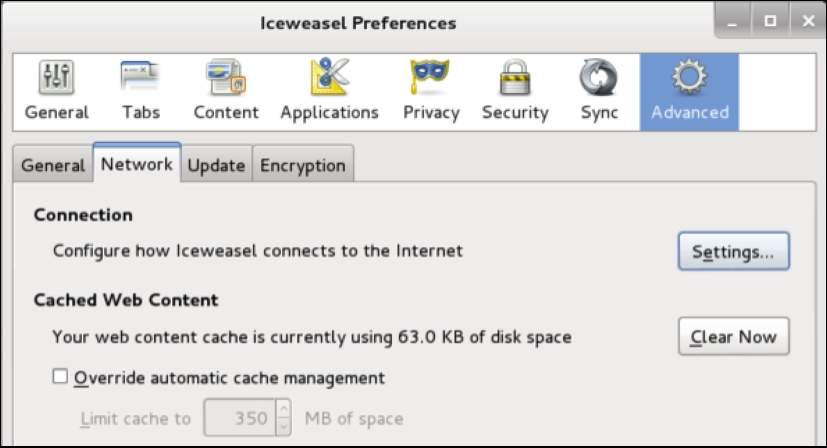Open the Sync arrows icon
The image size is (827, 448).
pyautogui.click(x=599, y=77)
